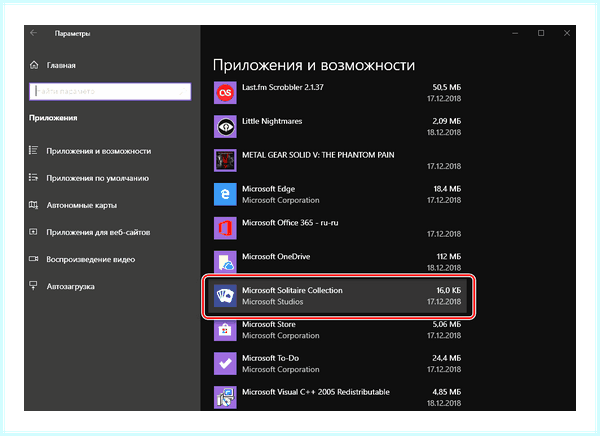This screenshot has width=600, height=436.
Task: Click the 50,5 МБ size value
Action: tap(447, 87)
